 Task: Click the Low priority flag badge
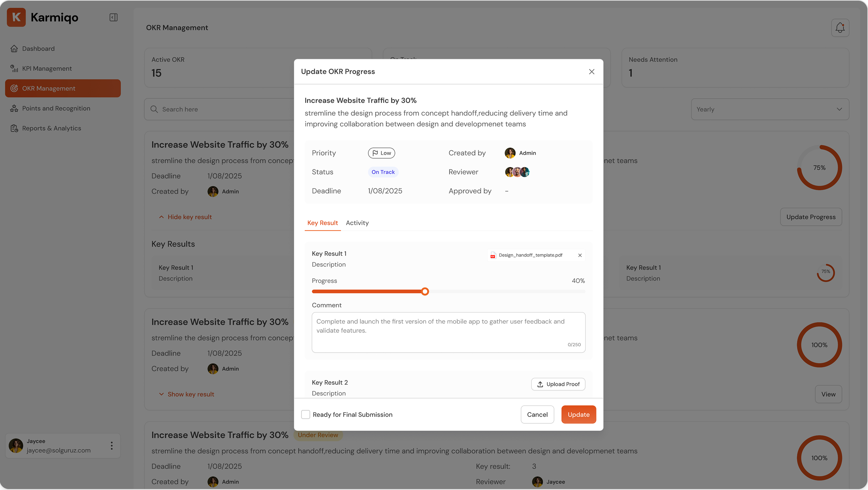[381, 153]
